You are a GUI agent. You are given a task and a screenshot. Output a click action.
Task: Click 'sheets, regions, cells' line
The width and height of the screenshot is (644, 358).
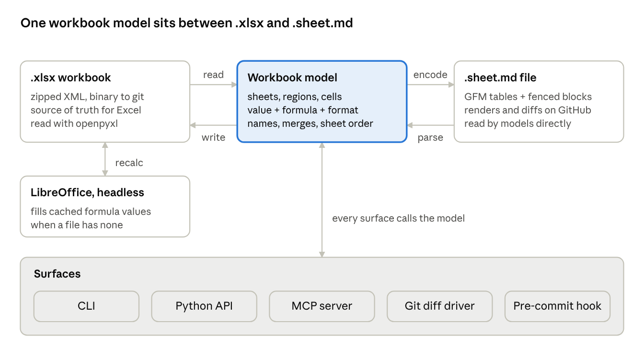click(x=295, y=97)
